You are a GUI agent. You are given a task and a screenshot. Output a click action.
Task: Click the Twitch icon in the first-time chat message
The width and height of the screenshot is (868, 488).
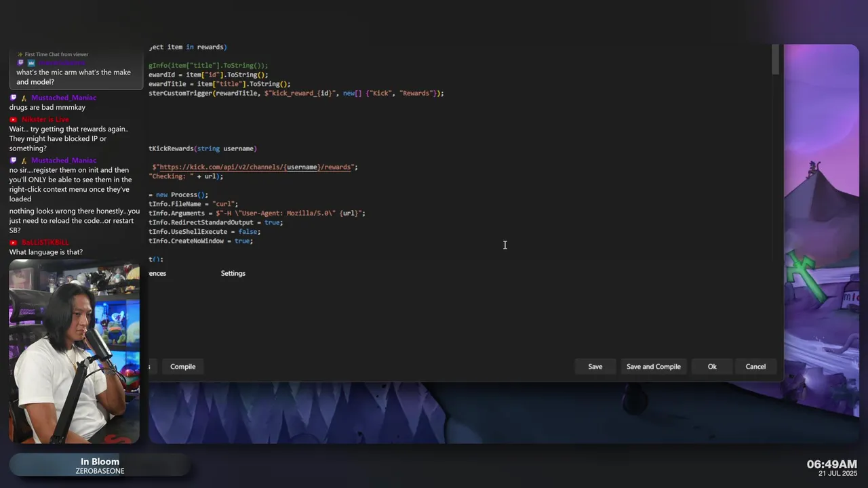pos(21,63)
